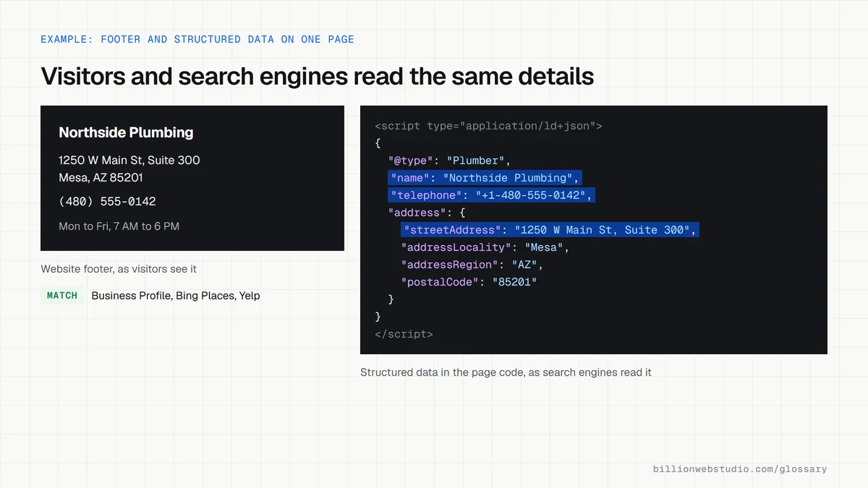This screenshot has height=488, width=868.
Task: Click the 'Example: Footer and structured data' label
Action: [x=197, y=39]
